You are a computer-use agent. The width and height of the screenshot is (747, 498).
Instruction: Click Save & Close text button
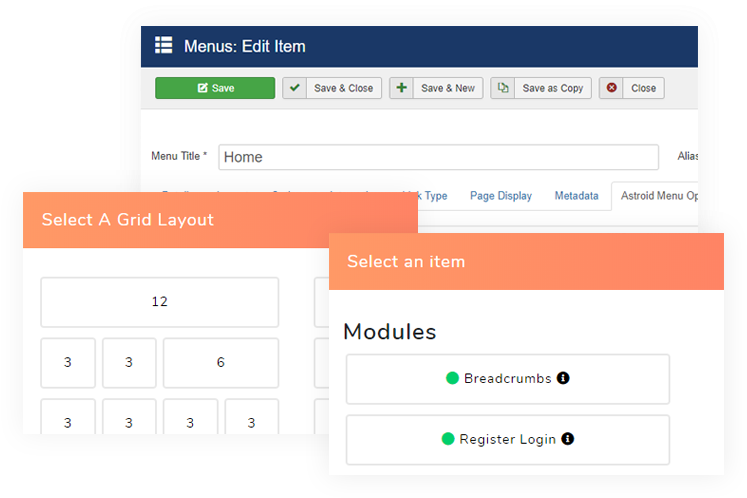(x=343, y=88)
